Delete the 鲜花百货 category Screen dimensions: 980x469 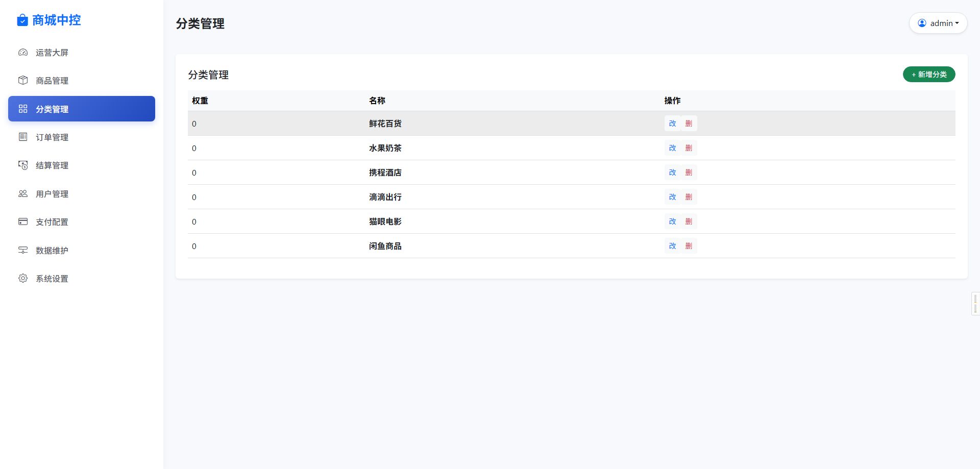click(x=689, y=124)
